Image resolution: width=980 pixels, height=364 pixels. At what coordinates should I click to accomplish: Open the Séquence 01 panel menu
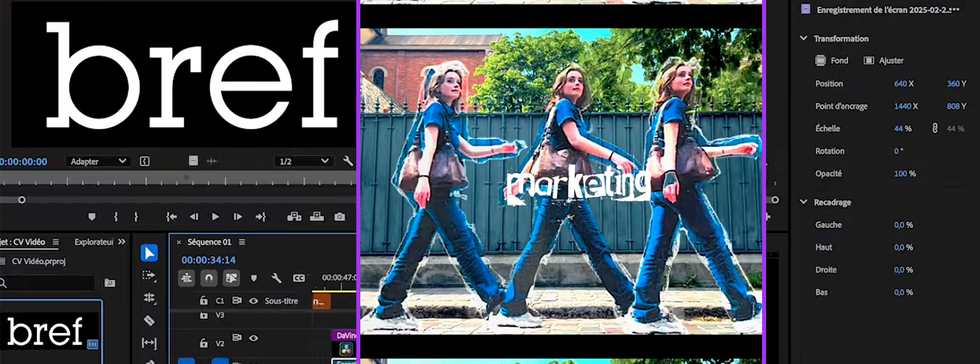[x=242, y=242]
